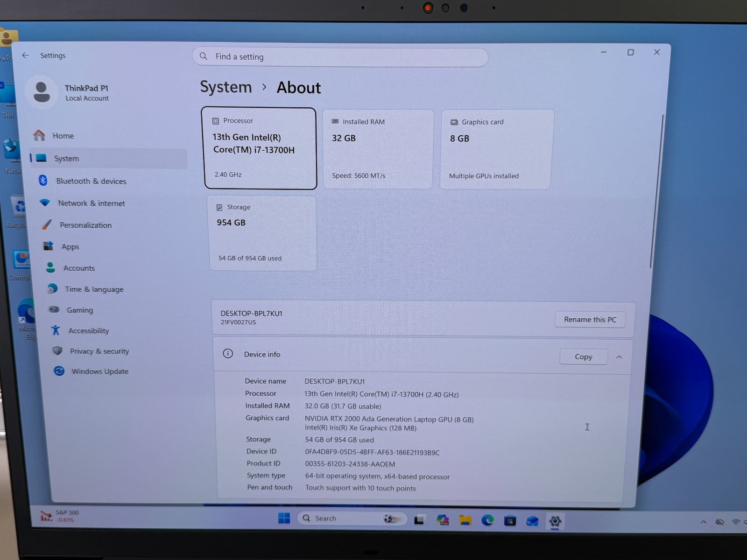Viewport: 747px width, 560px height.
Task: Click the Wi-Fi icon in system tray
Action: pos(736,522)
